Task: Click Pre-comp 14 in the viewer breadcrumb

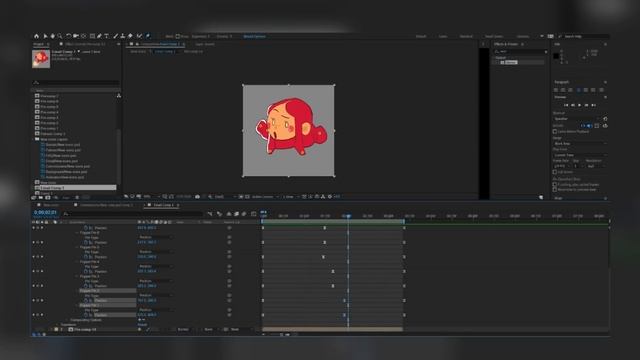Action: click(193, 52)
